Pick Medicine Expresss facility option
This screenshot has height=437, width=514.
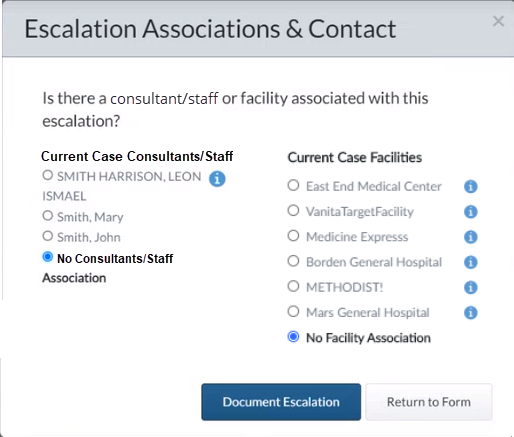click(293, 236)
